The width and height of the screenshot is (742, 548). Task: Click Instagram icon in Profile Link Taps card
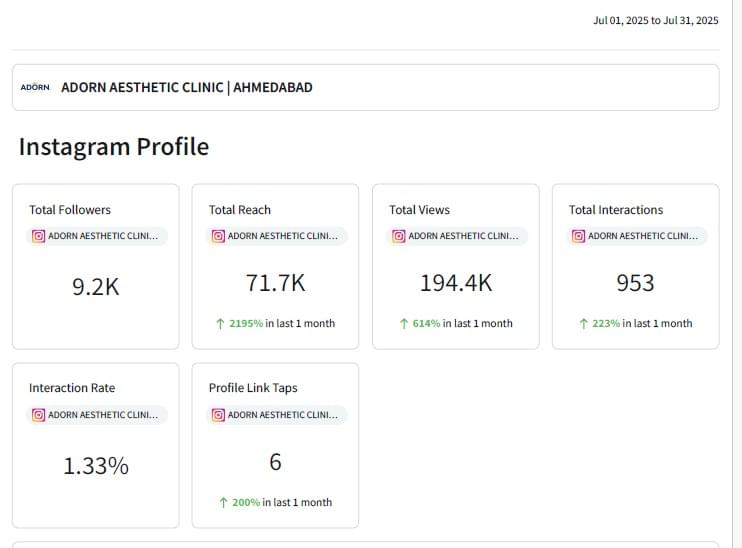click(x=219, y=415)
